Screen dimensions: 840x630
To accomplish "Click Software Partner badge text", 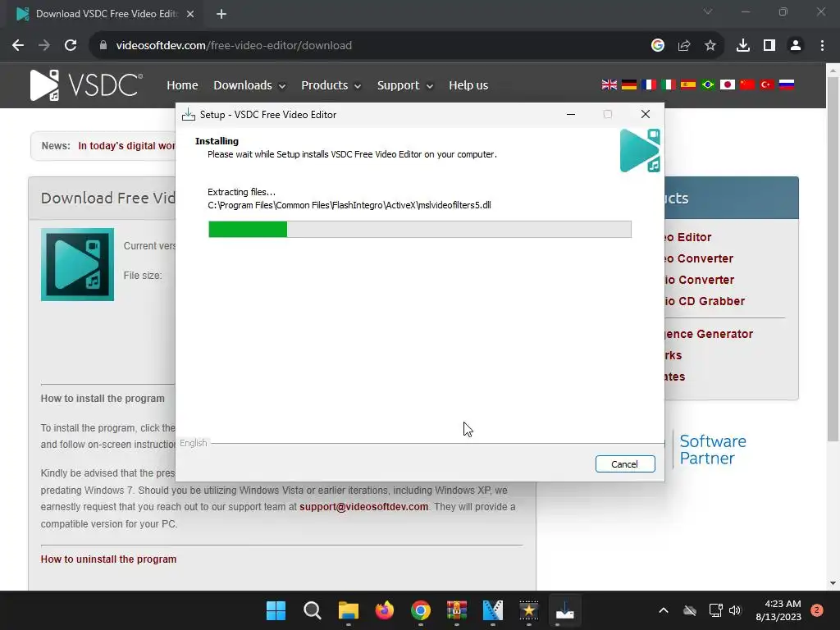I will [713, 450].
